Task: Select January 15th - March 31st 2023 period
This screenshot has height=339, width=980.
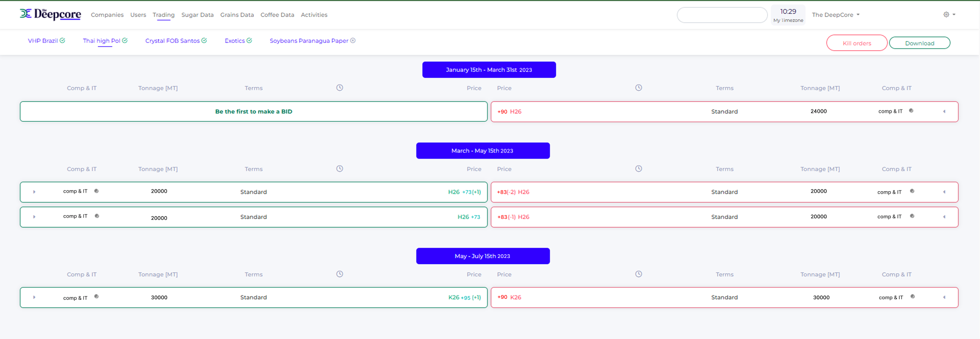Action: [x=489, y=70]
